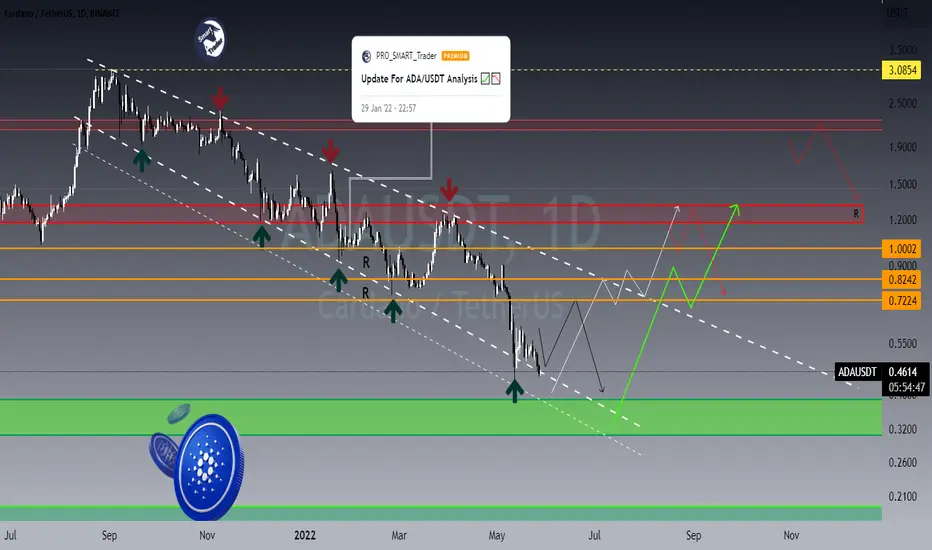Click the 05:54:47 bar countdown timer
Viewport: 932px width, 550px height.
(906, 388)
